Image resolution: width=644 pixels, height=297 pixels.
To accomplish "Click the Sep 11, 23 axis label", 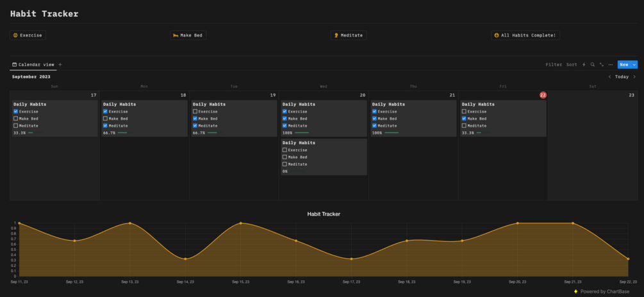I will [19, 282].
